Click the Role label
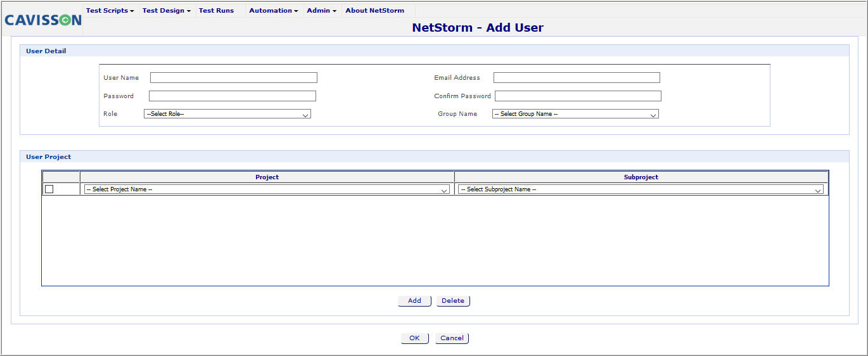 click(110, 114)
